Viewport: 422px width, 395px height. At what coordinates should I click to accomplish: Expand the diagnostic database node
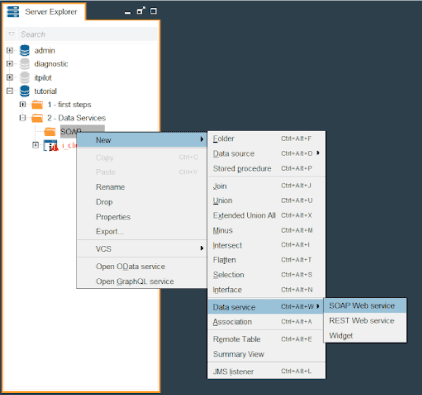click(x=10, y=64)
